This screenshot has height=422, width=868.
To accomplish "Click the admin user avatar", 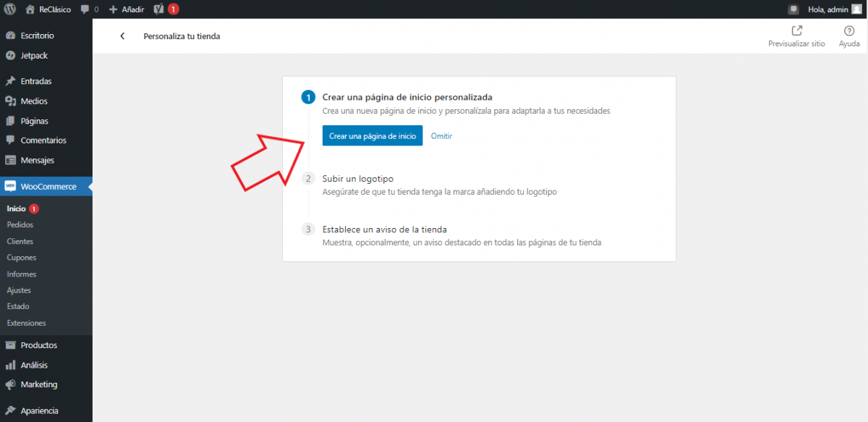I will (856, 9).
